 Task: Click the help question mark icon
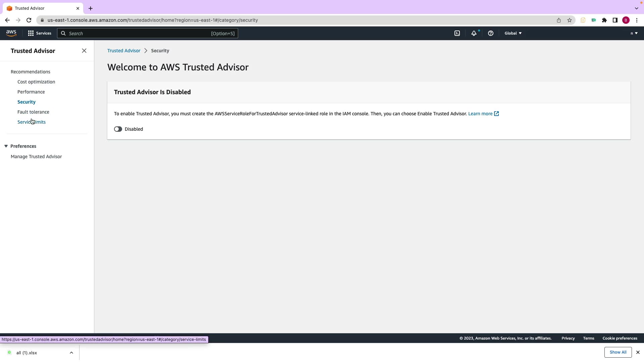(x=490, y=33)
